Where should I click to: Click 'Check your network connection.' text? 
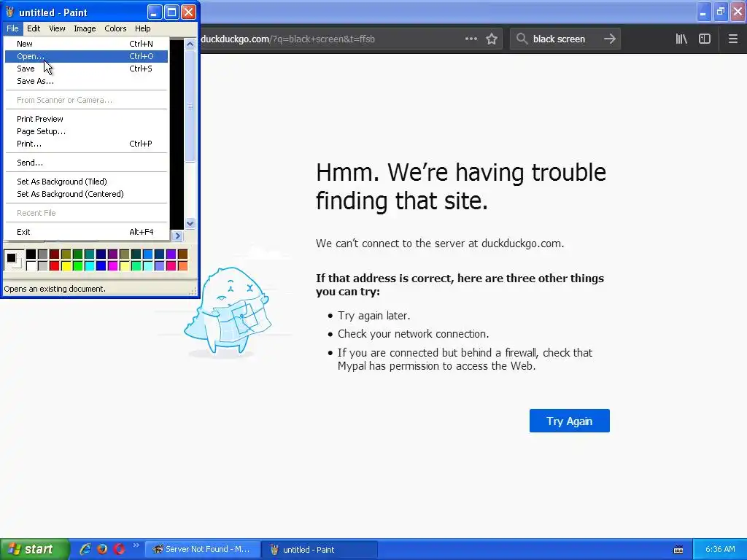(x=413, y=334)
